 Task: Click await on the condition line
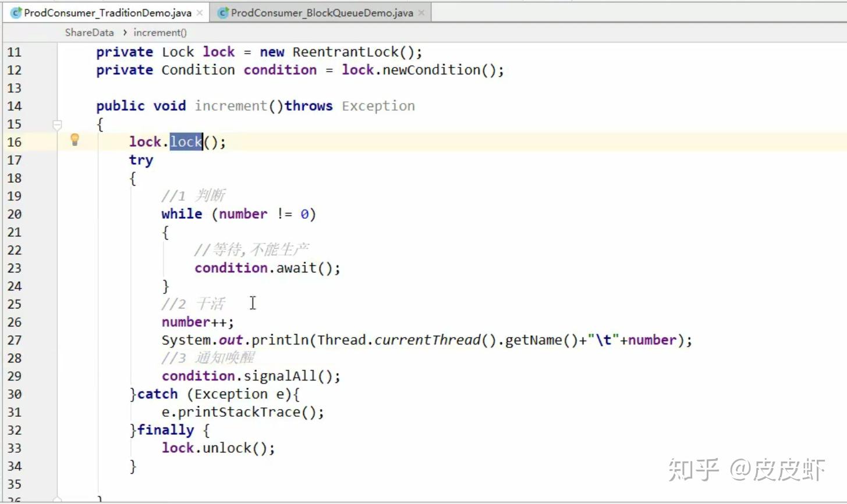(296, 268)
